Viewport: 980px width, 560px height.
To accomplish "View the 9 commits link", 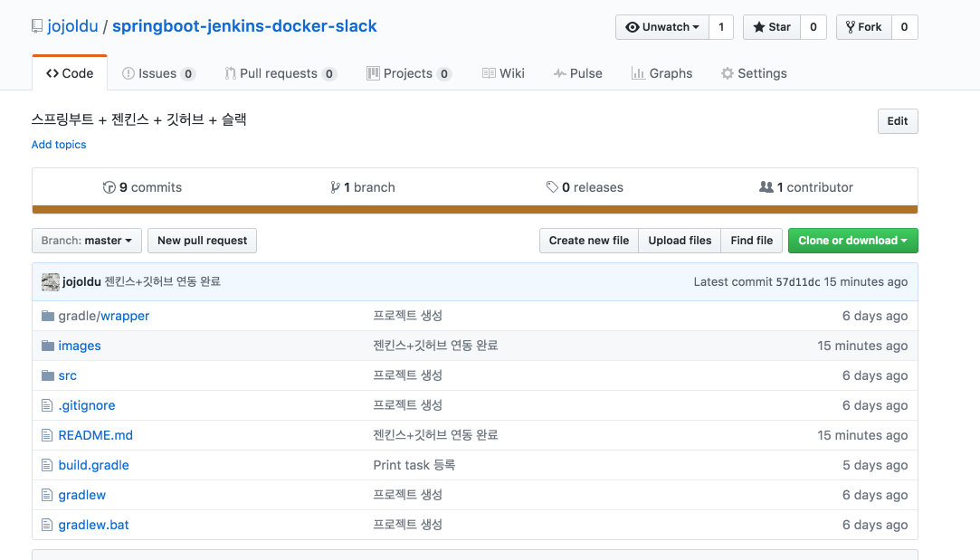I will (x=142, y=187).
